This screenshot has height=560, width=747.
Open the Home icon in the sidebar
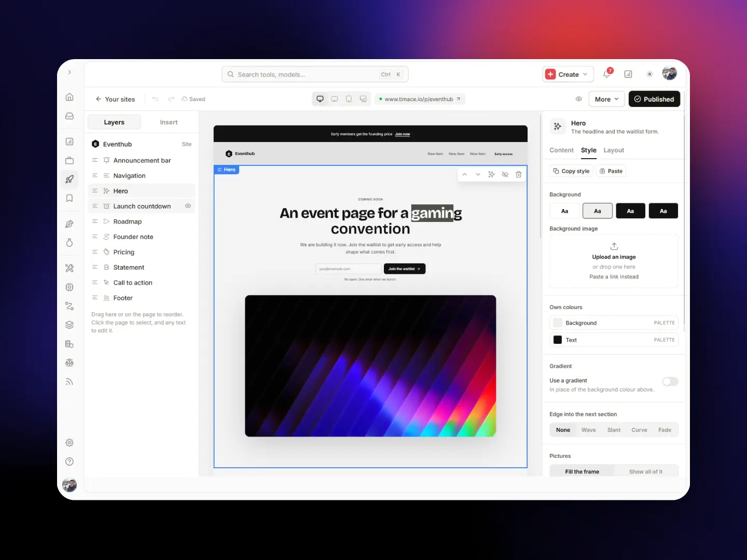point(70,97)
